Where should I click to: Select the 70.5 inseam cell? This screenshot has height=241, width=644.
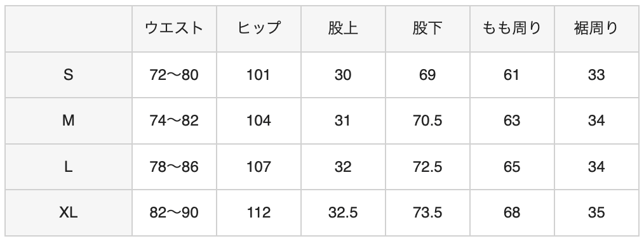click(x=427, y=121)
